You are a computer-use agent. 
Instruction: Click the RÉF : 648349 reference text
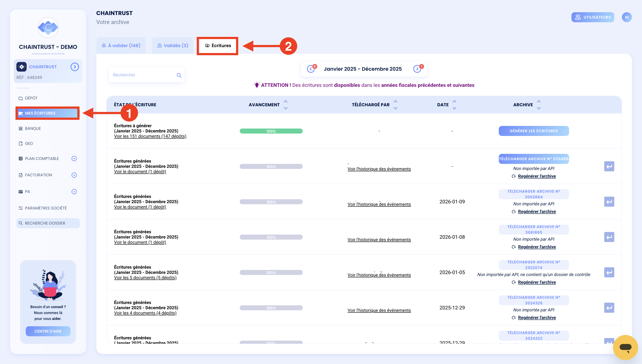29,77
